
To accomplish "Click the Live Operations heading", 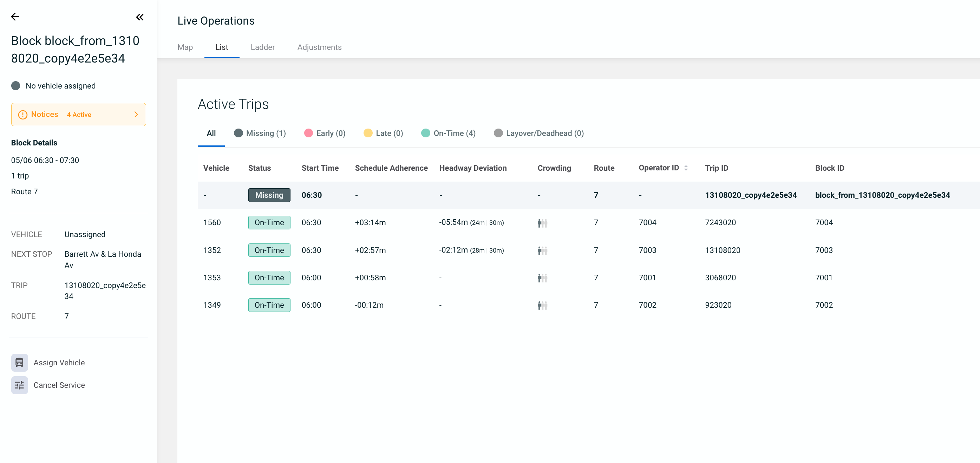I will pyautogui.click(x=216, y=21).
